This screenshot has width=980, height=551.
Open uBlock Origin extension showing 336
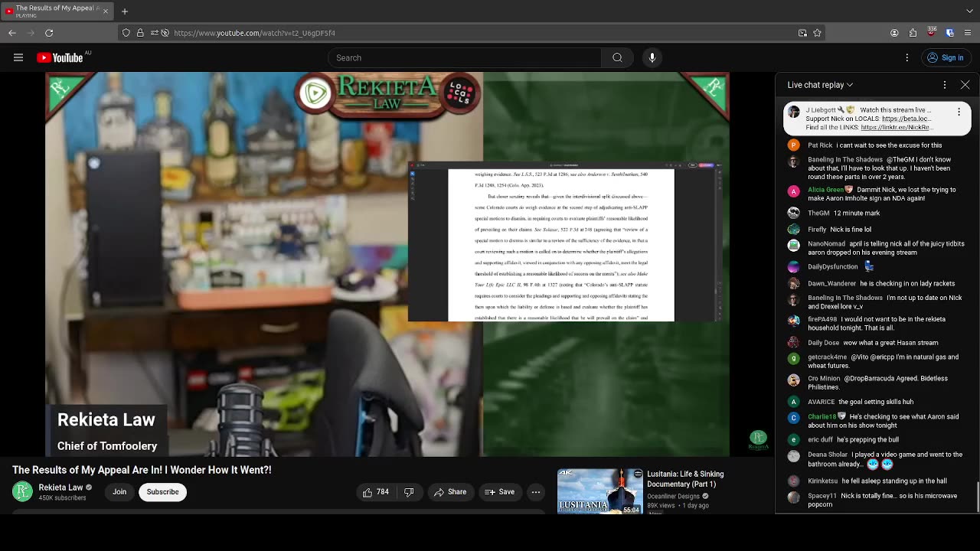tap(932, 33)
